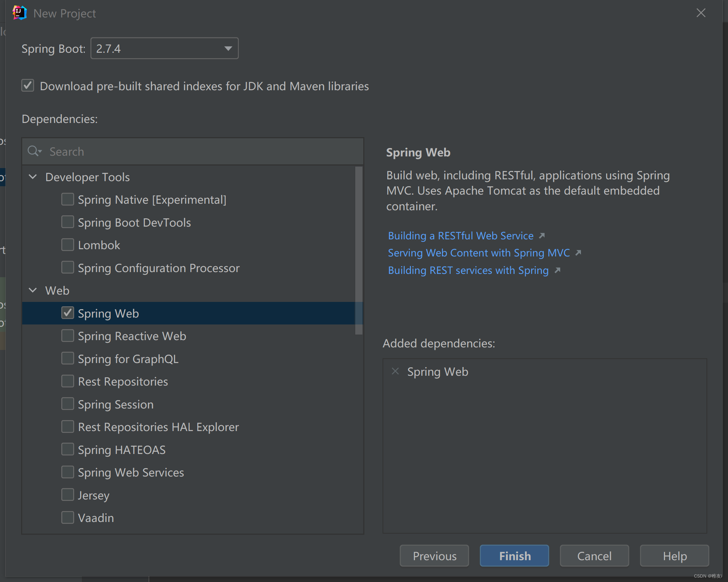Tick the Lombok checkbox

click(x=68, y=245)
